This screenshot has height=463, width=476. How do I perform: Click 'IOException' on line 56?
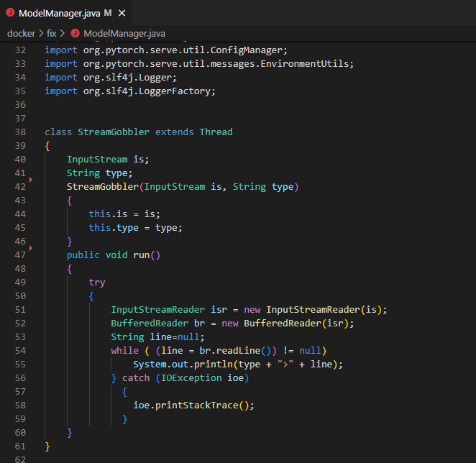[191, 378]
